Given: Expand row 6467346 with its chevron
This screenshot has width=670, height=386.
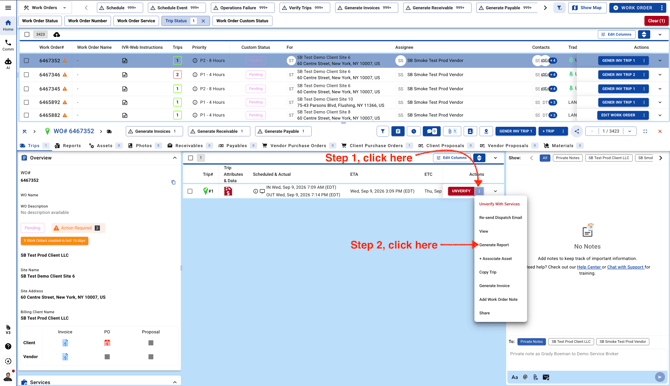Looking at the screenshot, I should coord(660,75).
